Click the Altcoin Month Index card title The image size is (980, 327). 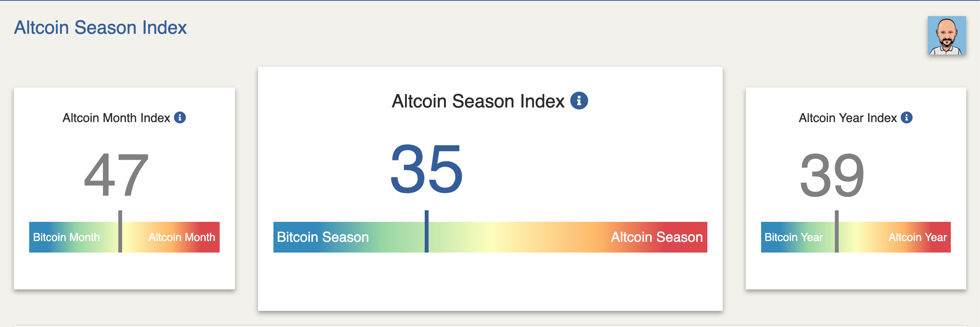(x=116, y=118)
